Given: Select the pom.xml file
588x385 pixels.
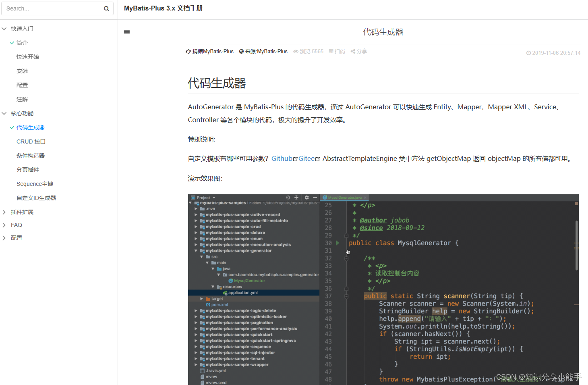Looking at the screenshot, I should click(217, 305).
